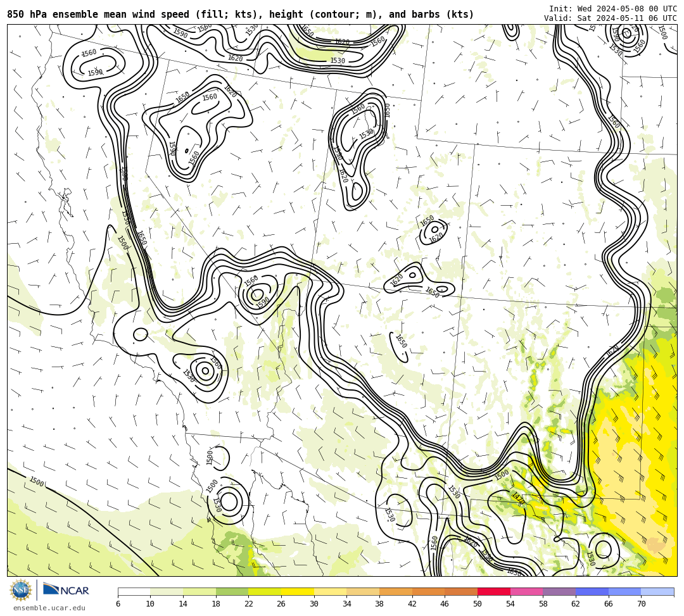Click the legend tick label 70
The width and height of the screenshot is (684, 616).
click(x=641, y=604)
